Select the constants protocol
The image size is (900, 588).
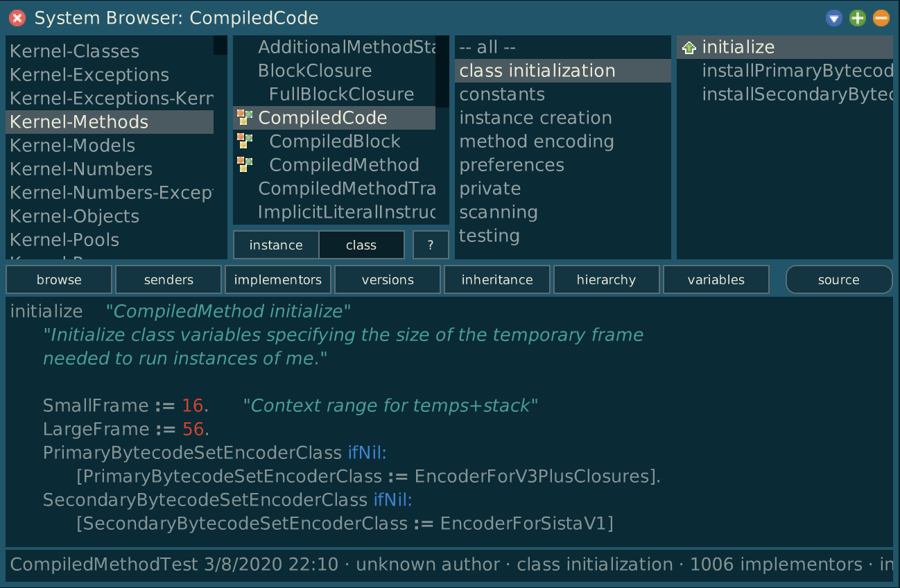coord(563,94)
